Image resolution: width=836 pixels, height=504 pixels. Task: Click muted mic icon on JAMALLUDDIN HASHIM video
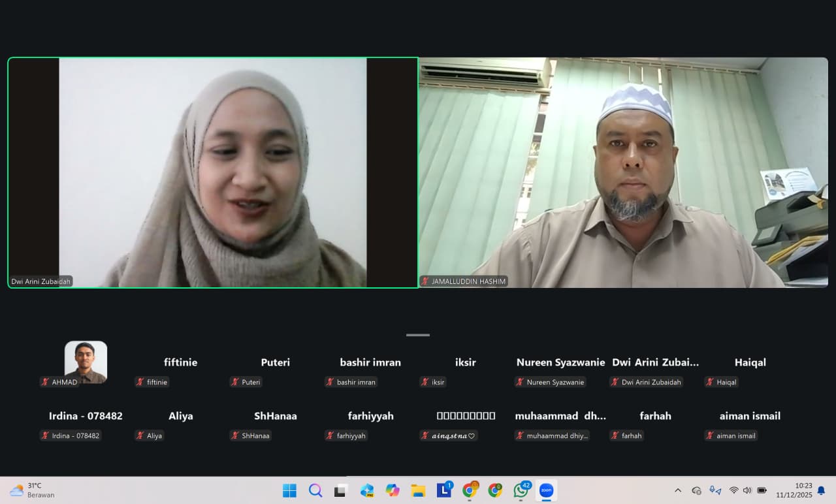tap(425, 281)
